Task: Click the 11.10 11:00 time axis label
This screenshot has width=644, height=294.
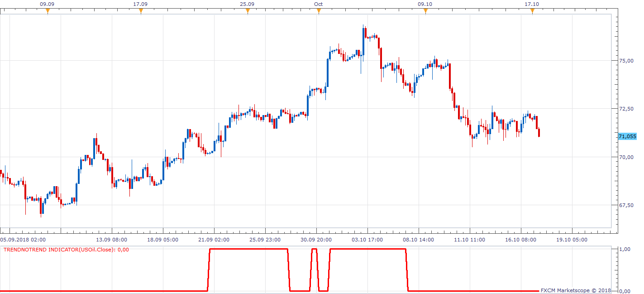Action: pyautogui.click(x=470, y=240)
